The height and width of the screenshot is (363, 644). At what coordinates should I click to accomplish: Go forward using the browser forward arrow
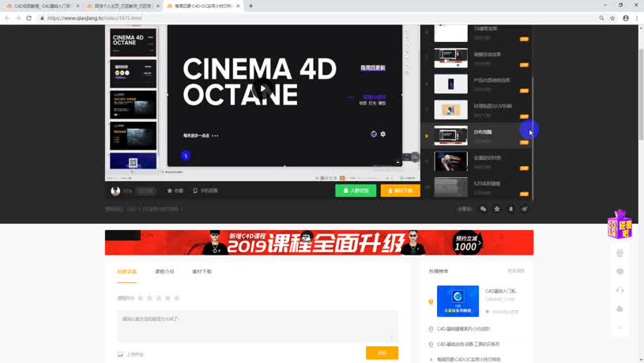coord(17,18)
